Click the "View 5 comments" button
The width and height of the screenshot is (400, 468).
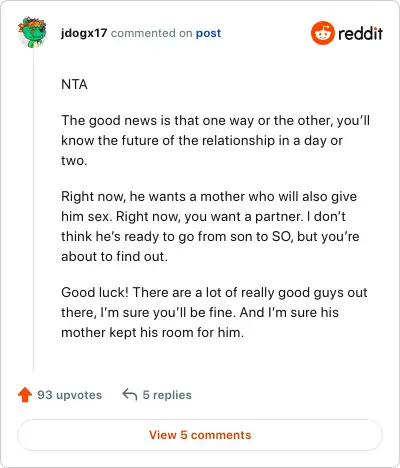tap(200, 435)
